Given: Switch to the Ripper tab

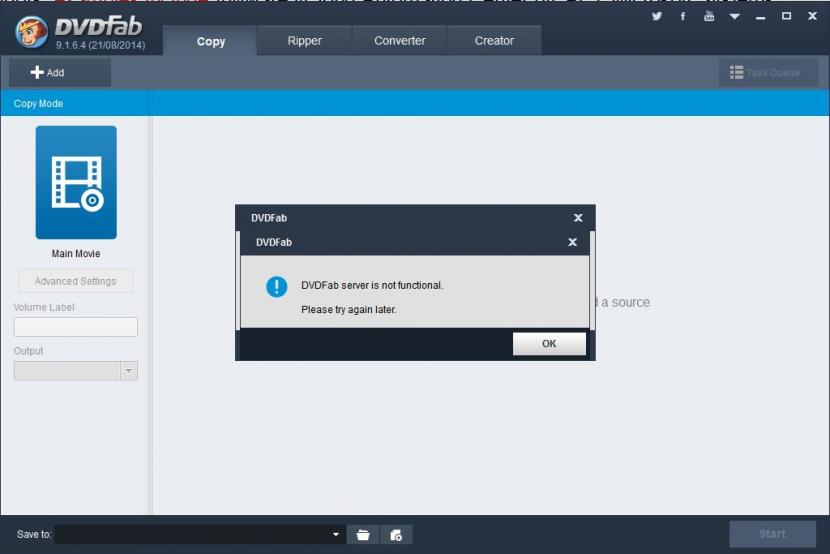Looking at the screenshot, I should (x=304, y=41).
